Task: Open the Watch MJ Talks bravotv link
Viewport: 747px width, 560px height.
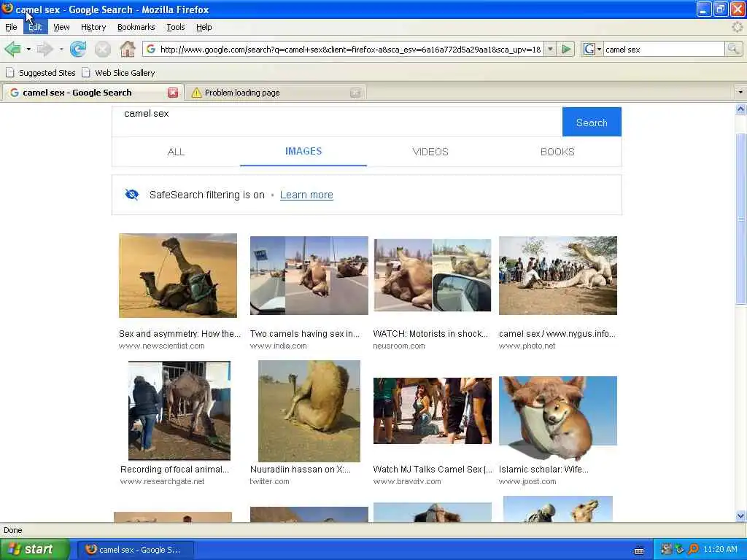Action: coord(433,470)
